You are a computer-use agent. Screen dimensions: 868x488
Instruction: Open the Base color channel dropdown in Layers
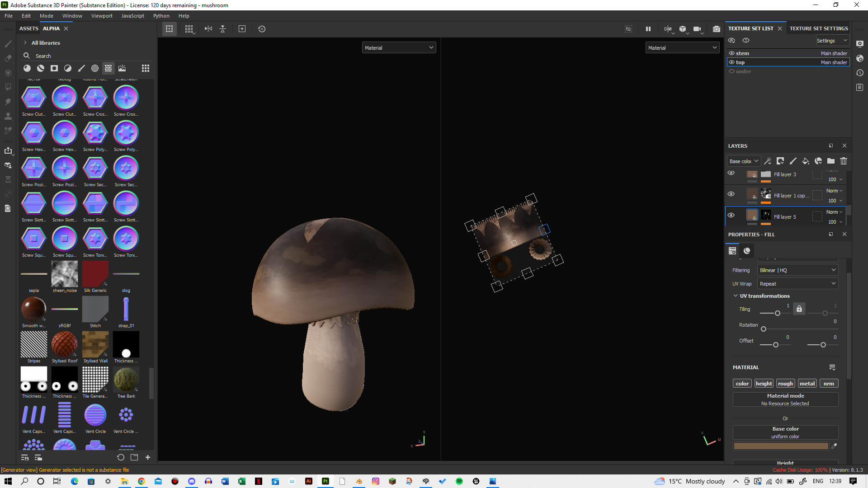pyautogui.click(x=744, y=161)
